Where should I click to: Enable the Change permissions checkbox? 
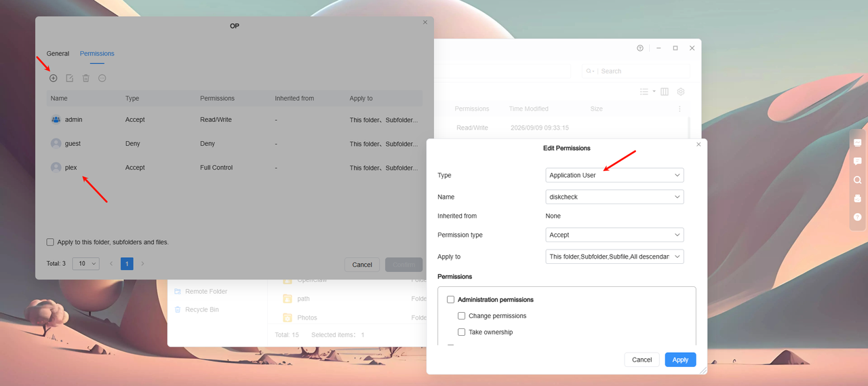coord(461,316)
